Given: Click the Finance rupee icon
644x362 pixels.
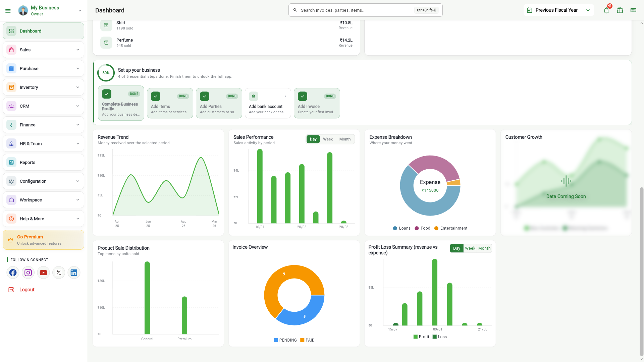Looking at the screenshot, I should tap(11, 125).
